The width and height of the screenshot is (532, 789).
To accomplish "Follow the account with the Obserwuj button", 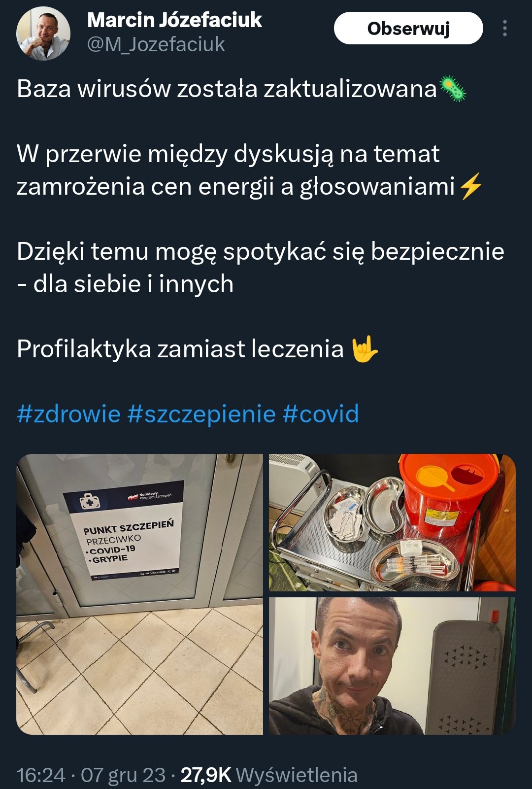I will point(408,29).
